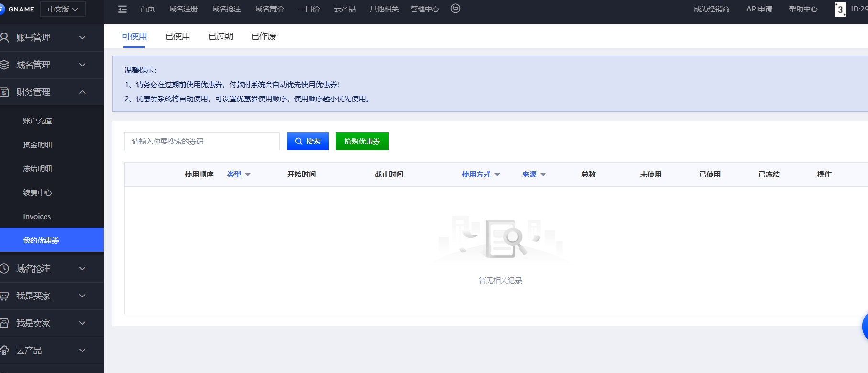Screen dimensions: 868x373
Task: Click the GNAME logo
Action: pos(18,9)
